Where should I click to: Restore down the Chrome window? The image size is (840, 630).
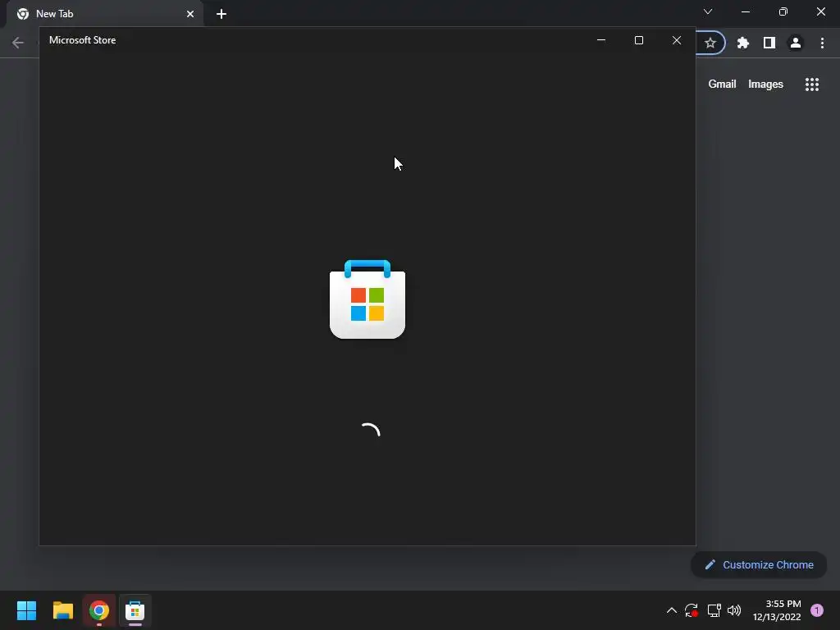coord(783,11)
